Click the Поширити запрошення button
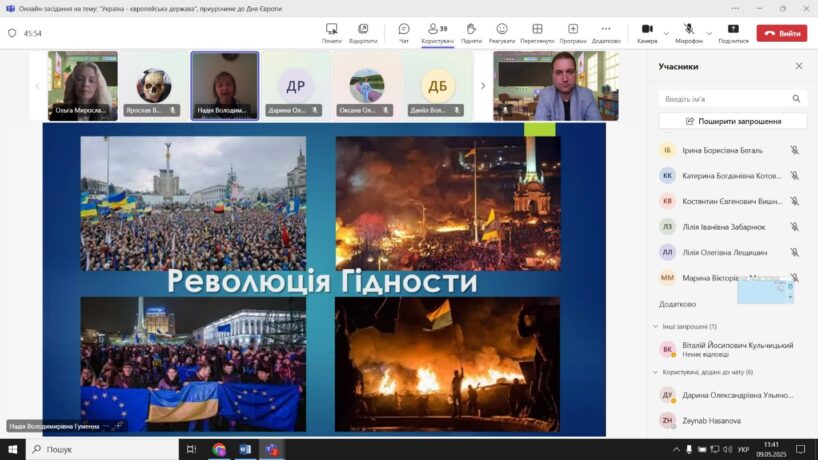818x460 pixels. [733, 121]
